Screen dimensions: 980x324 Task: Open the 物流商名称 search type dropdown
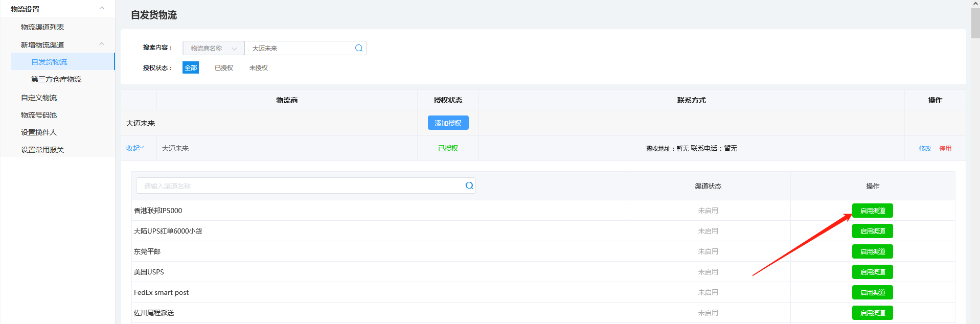(214, 48)
